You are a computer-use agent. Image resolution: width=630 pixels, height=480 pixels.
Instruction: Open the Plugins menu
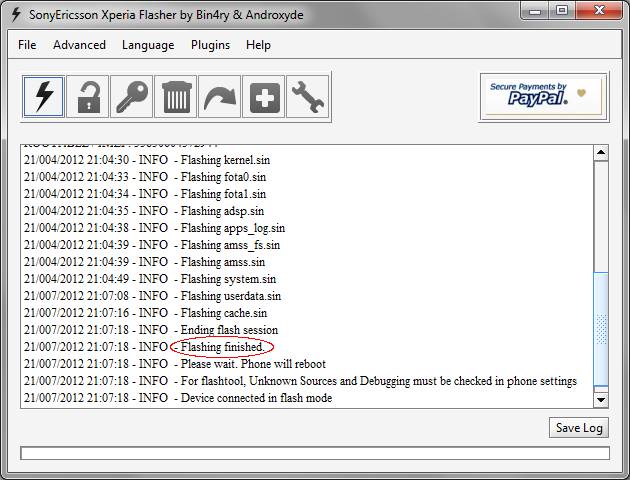click(x=211, y=45)
